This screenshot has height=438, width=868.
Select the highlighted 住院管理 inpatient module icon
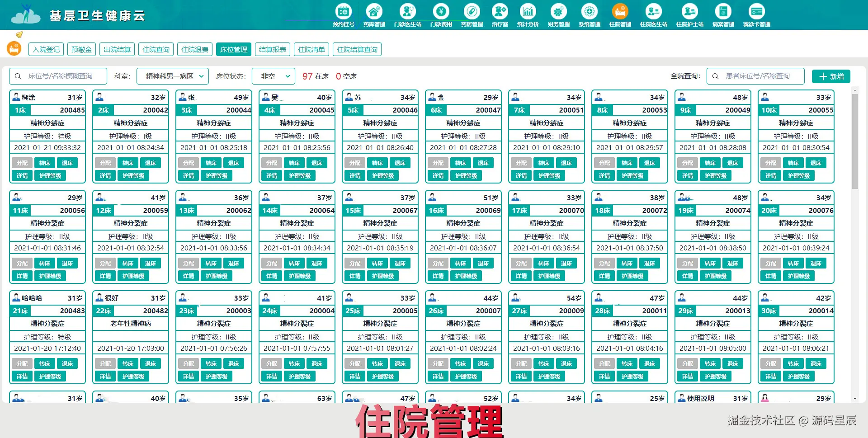pyautogui.click(x=620, y=15)
